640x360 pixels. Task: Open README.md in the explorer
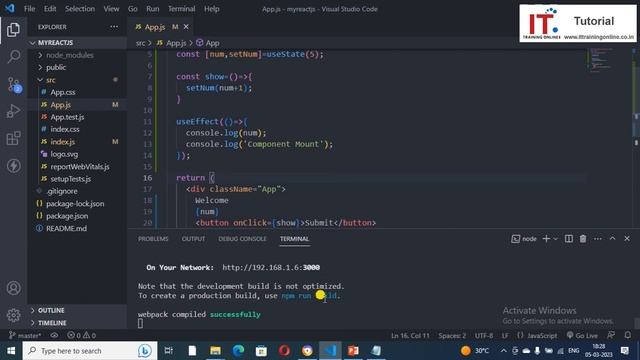[77, 229]
